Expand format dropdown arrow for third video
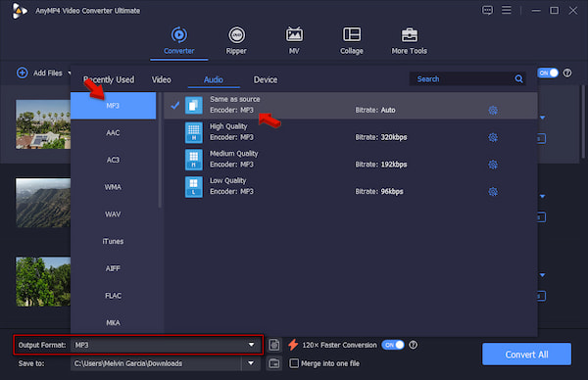 click(x=542, y=275)
